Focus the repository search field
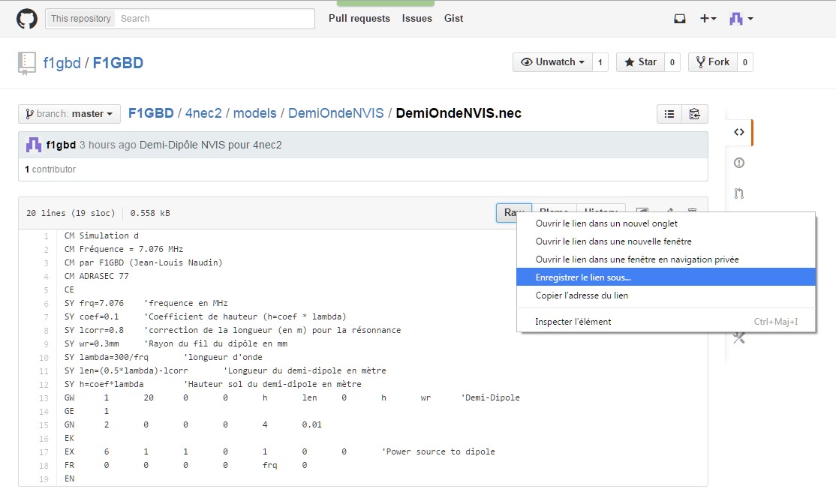 click(x=215, y=19)
